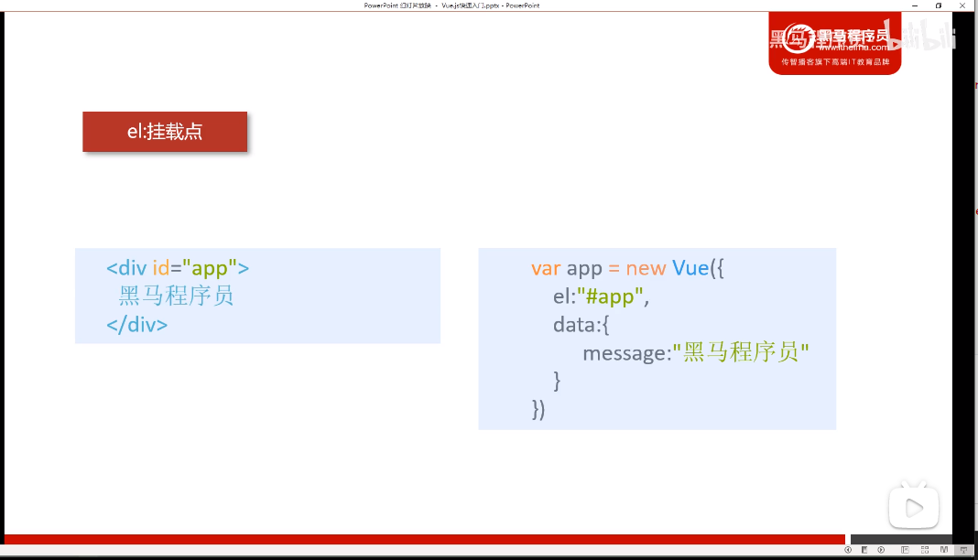The image size is (978, 560).
Task: Switch to Reading view icon
Action: click(x=944, y=550)
